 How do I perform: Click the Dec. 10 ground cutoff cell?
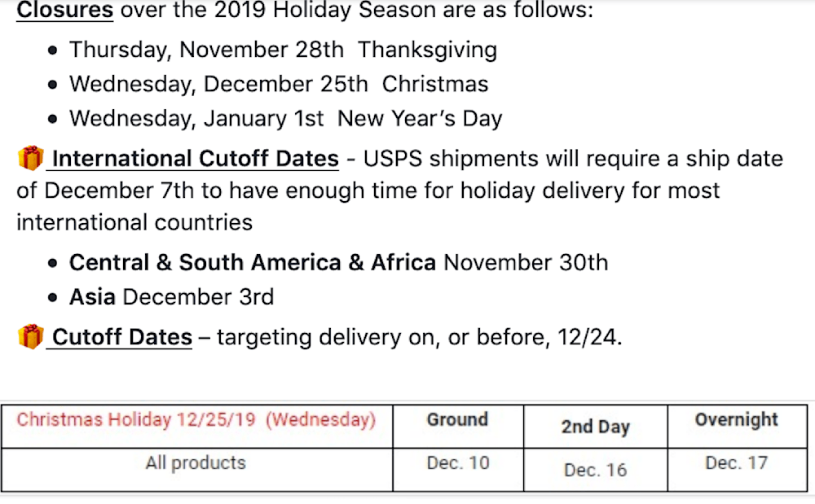click(x=458, y=463)
